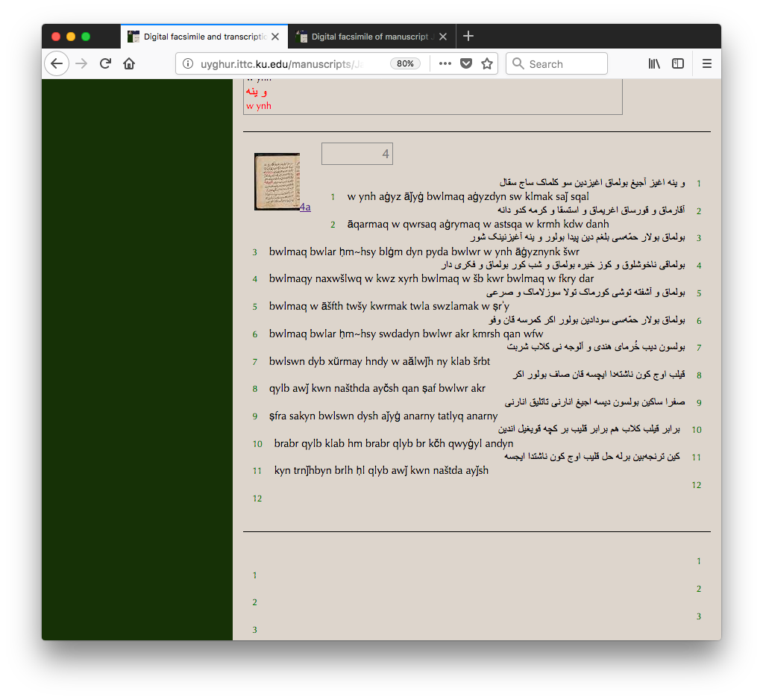Click the Arabic-script text of line 1 on page 4
Screen dimensions: 763x700
click(x=592, y=183)
